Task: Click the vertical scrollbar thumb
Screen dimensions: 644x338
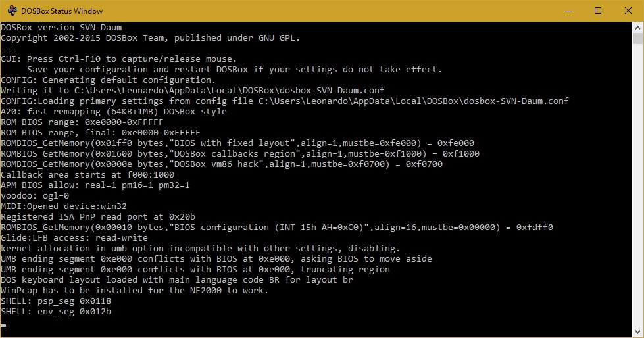Action: (x=637, y=39)
